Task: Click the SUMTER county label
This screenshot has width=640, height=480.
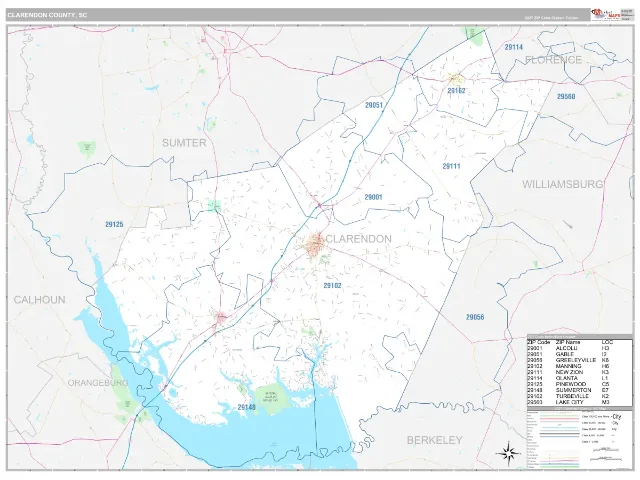Action: pos(184,143)
